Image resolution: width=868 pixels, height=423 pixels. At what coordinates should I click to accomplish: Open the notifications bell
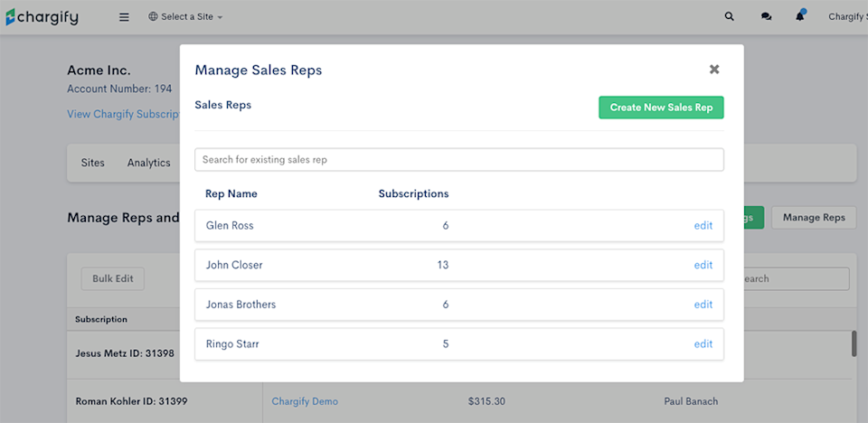(x=800, y=16)
